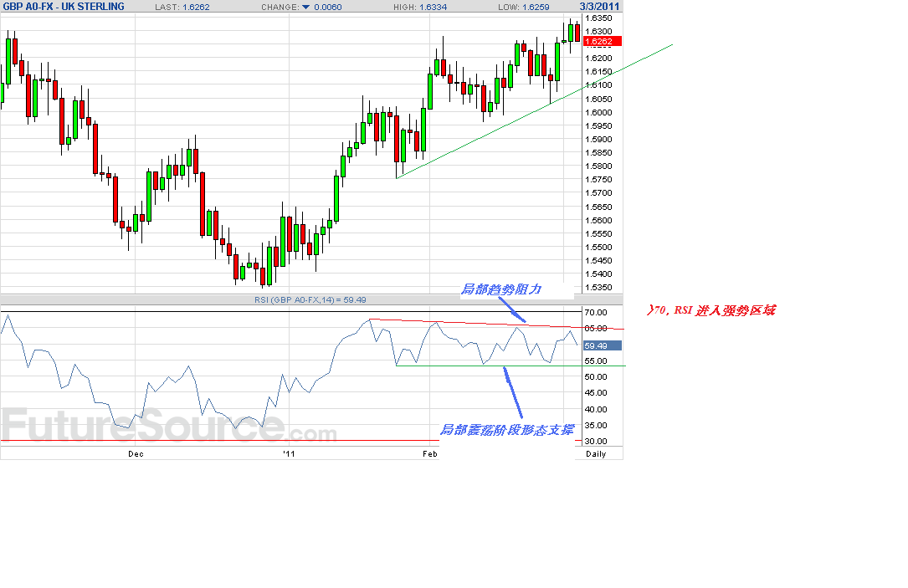Click the 1.6000 price axis label
Viewport: 908px width, 588px height.
[598, 112]
